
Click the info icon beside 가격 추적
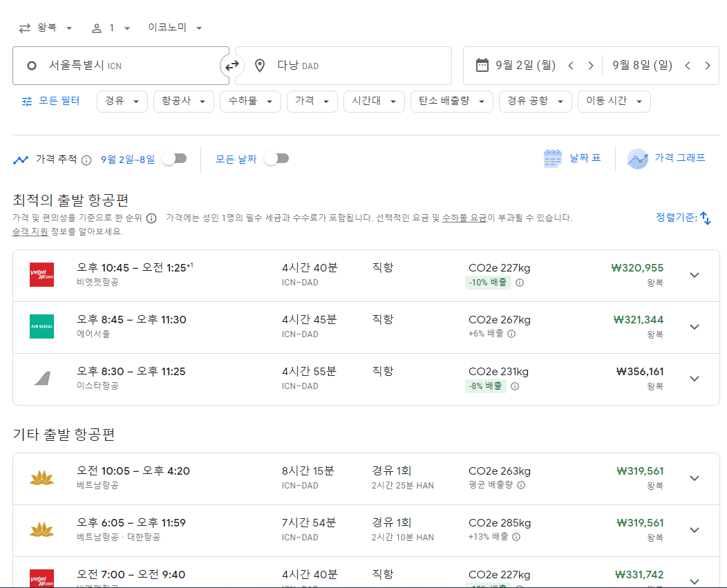(x=86, y=159)
